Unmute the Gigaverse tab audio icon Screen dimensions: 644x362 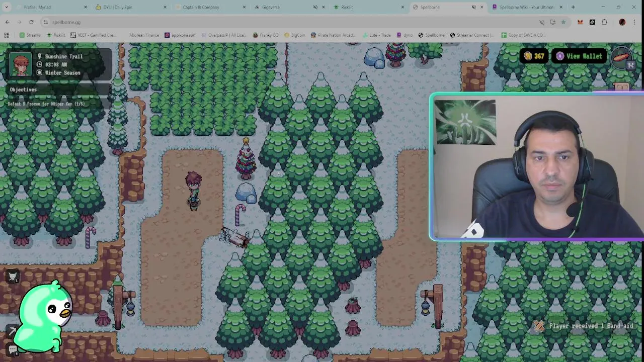[x=315, y=7]
